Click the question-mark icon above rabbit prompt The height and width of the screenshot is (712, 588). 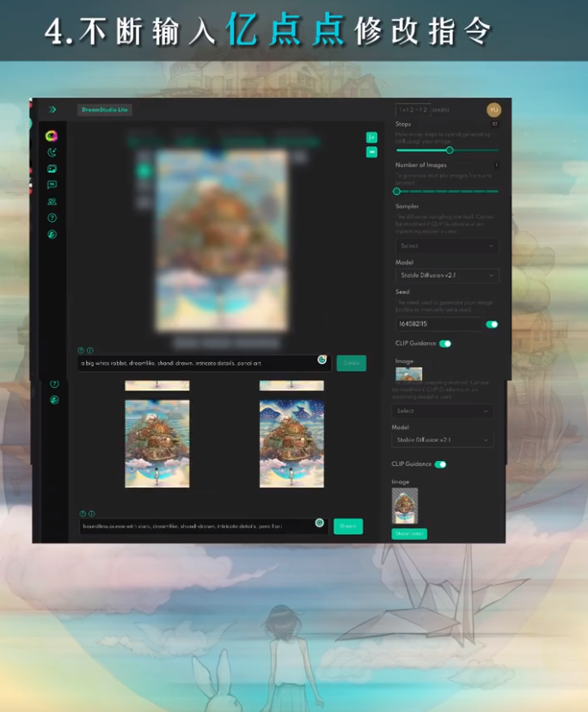pos(81,350)
